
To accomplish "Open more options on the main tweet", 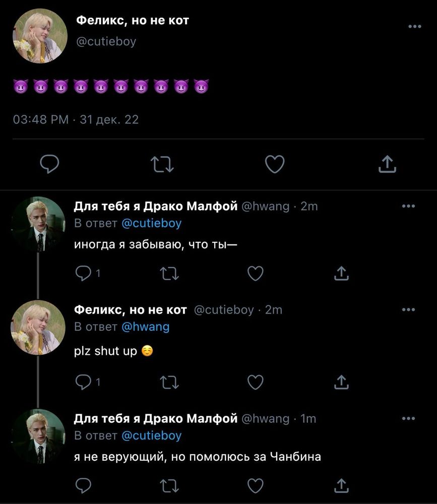I will pos(414,26).
